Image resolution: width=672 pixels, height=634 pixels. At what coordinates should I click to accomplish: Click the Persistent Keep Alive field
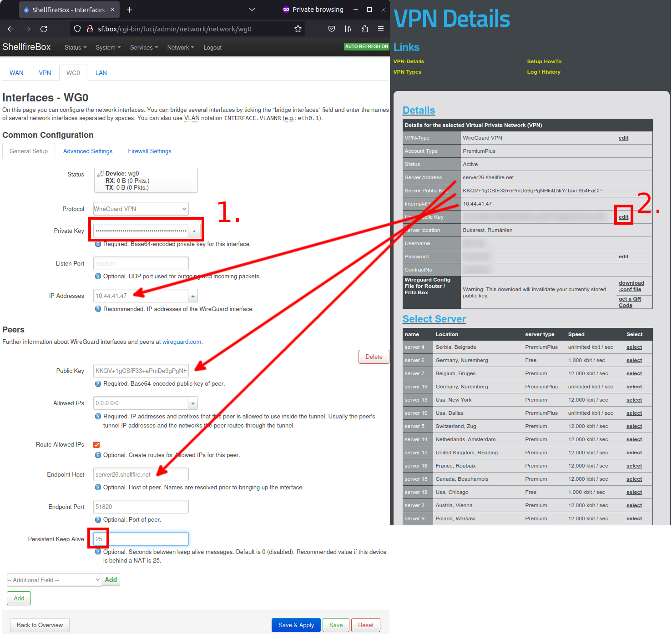[141, 539]
